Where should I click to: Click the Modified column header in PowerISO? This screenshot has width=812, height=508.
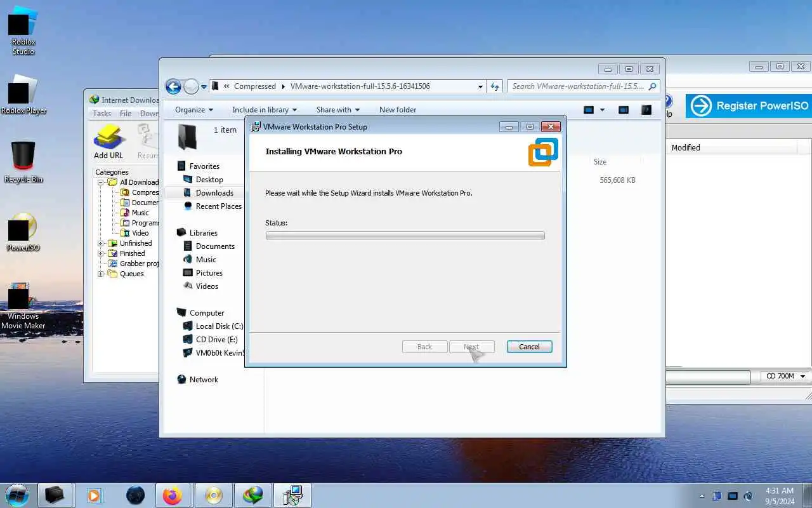pos(686,148)
